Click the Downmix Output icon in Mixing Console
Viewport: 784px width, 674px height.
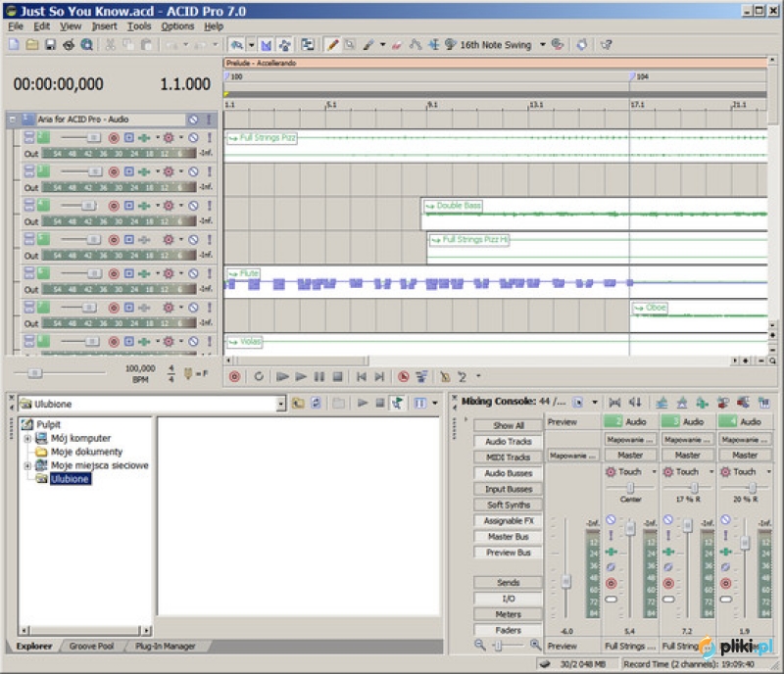point(615,402)
